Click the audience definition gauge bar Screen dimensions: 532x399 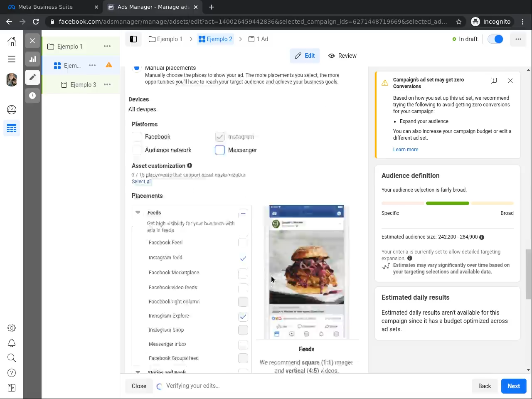448,203
